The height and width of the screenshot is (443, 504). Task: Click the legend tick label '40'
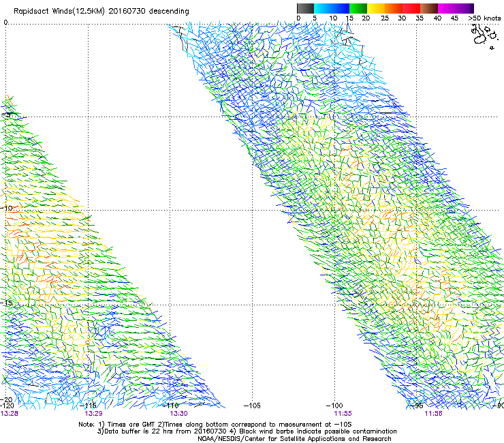[437, 18]
